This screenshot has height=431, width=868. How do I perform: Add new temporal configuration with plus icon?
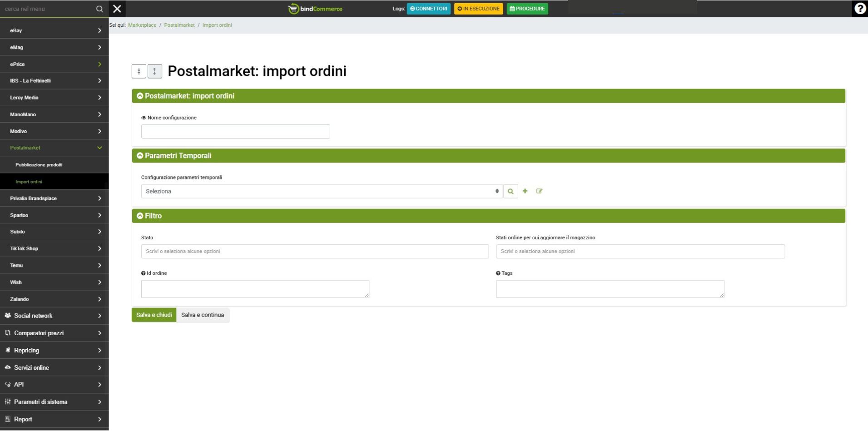click(x=525, y=191)
